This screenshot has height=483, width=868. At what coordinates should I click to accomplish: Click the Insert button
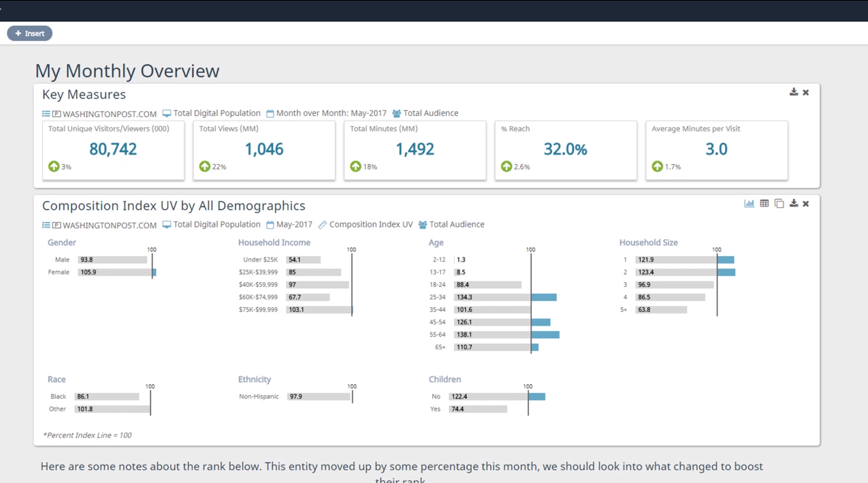click(x=29, y=33)
